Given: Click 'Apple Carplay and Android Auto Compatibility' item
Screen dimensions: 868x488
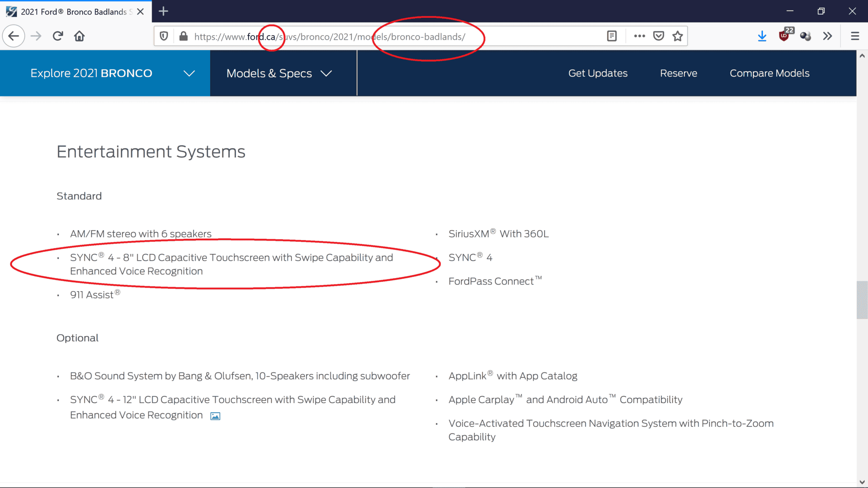Looking at the screenshot, I should [x=565, y=399].
